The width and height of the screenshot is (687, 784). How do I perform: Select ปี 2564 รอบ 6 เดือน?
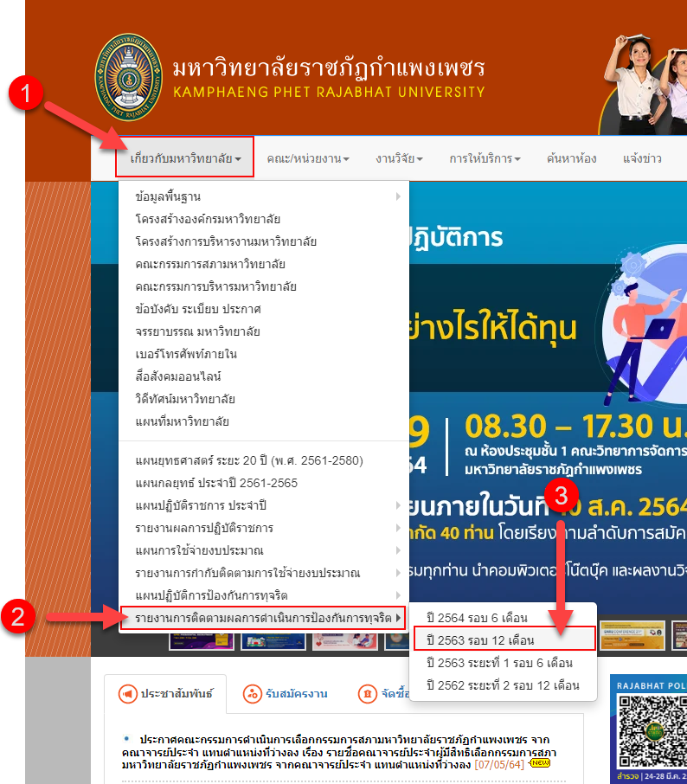(503, 618)
